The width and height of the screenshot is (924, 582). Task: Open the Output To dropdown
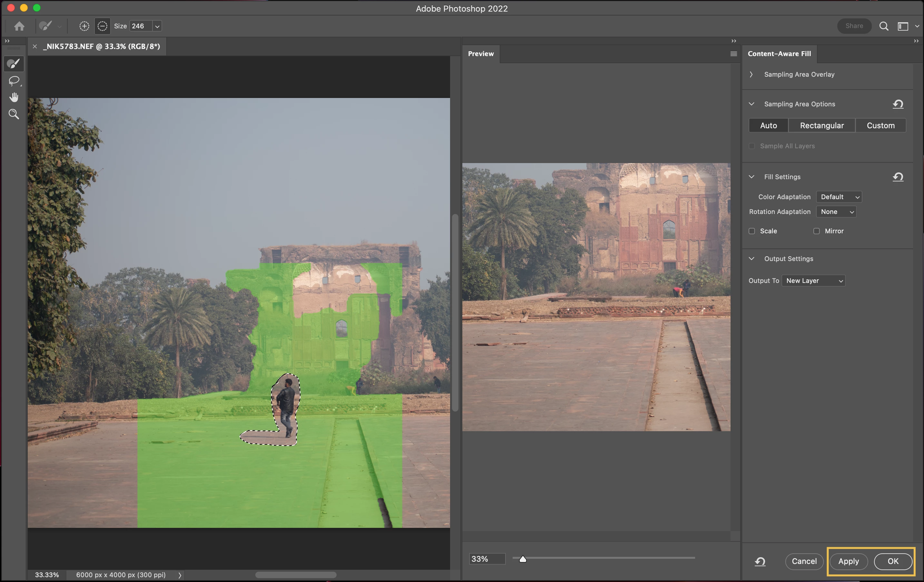click(x=813, y=281)
